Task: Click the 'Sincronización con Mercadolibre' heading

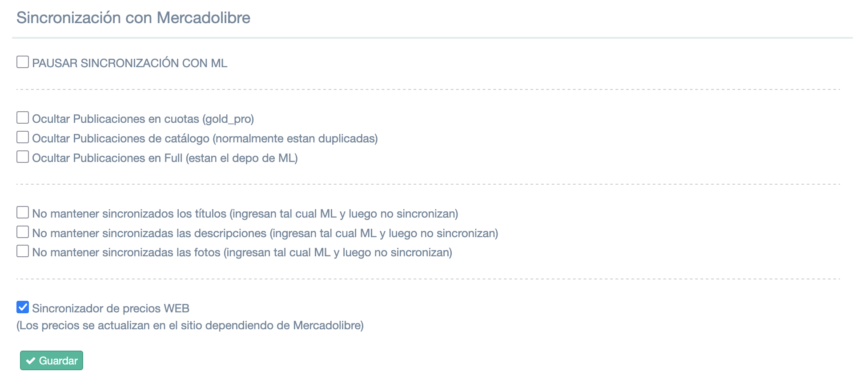Action: (133, 18)
